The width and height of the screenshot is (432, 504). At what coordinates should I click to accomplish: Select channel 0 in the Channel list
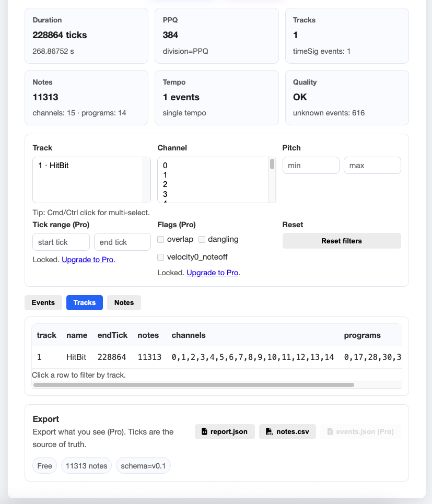(165, 166)
